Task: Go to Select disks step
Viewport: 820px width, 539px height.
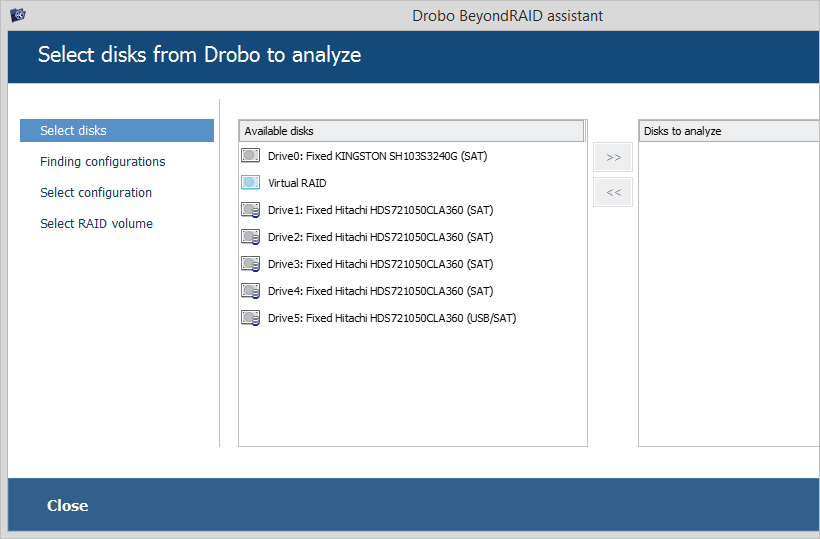Action: 117,130
